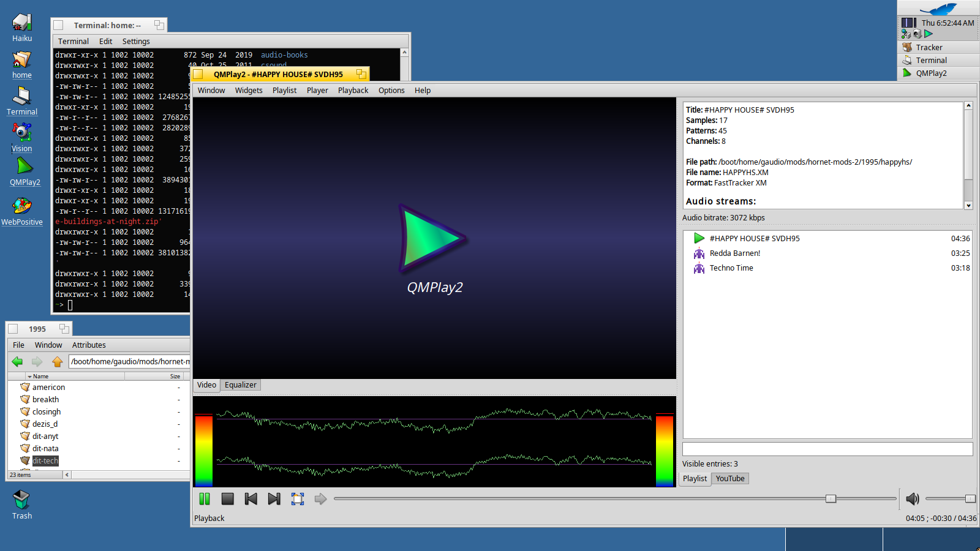Open the home folder desktop icon
The width and height of the screenshot is (980, 551).
[x=22, y=65]
